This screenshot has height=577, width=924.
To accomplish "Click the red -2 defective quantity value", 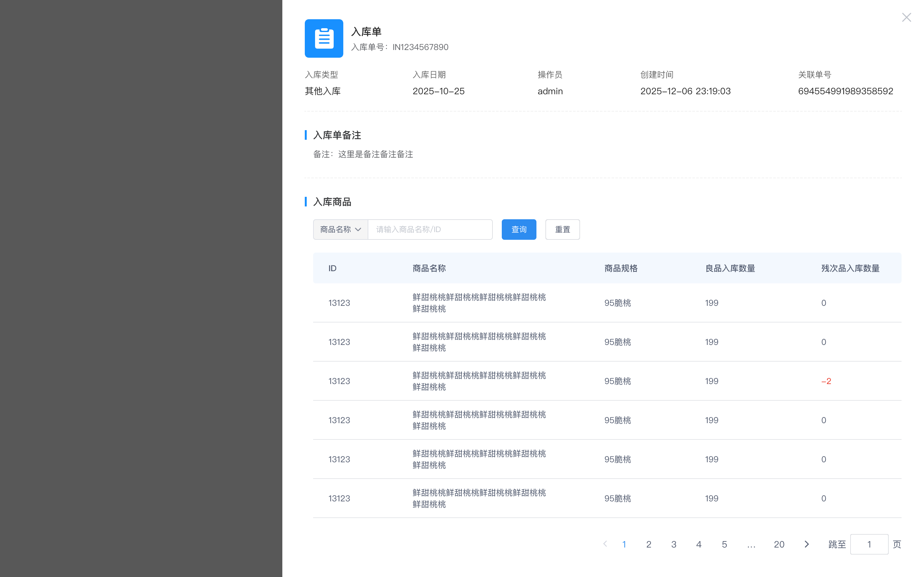I will click(826, 381).
